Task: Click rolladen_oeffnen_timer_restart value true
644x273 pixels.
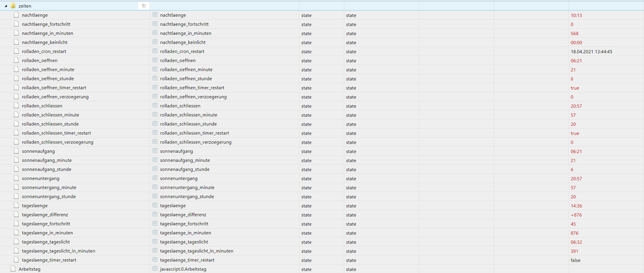Action: click(x=575, y=88)
